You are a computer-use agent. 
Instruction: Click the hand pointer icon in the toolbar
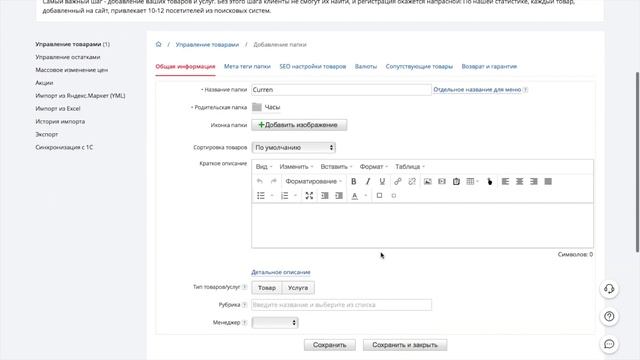pyautogui.click(x=489, y=181)
